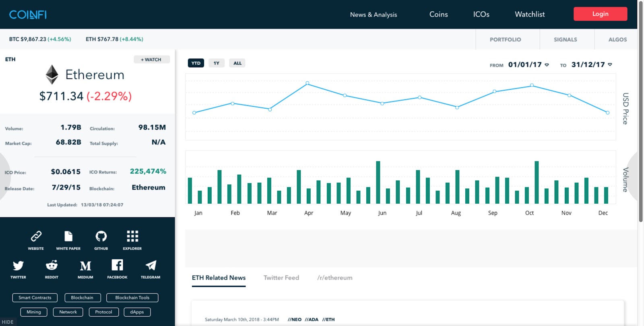Visit the Twitter profile icon
The image size is (644, 326).
(18, 266)
